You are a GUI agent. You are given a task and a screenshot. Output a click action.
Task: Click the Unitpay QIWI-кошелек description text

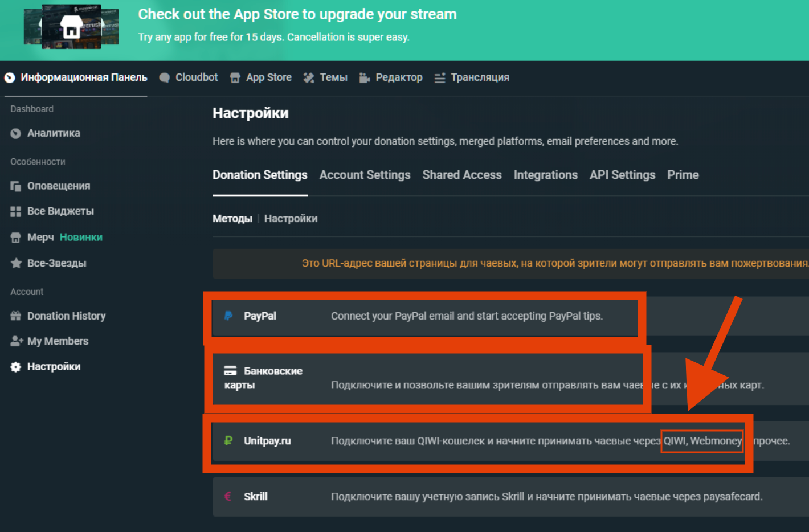click(561, 441)
